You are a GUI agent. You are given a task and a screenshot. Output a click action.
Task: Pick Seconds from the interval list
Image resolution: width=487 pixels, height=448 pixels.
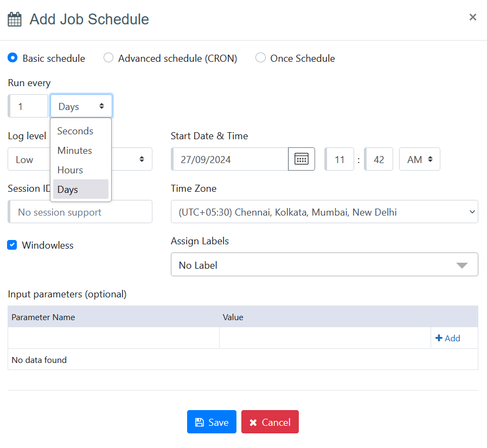(x=75, y=131)
